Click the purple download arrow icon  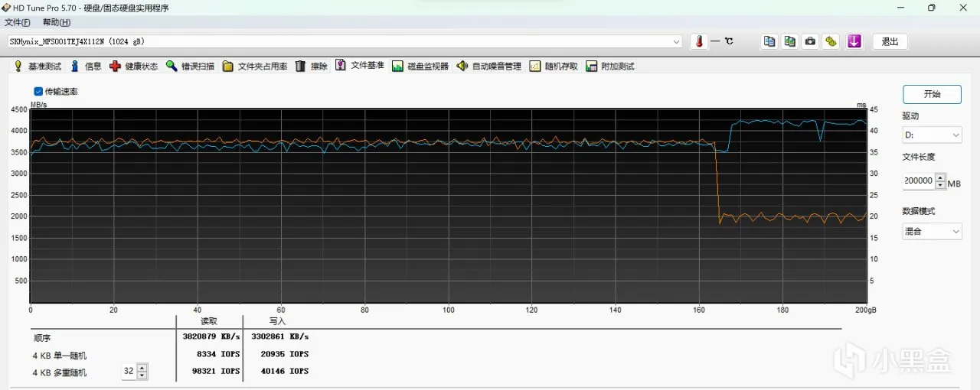point(854,41)
